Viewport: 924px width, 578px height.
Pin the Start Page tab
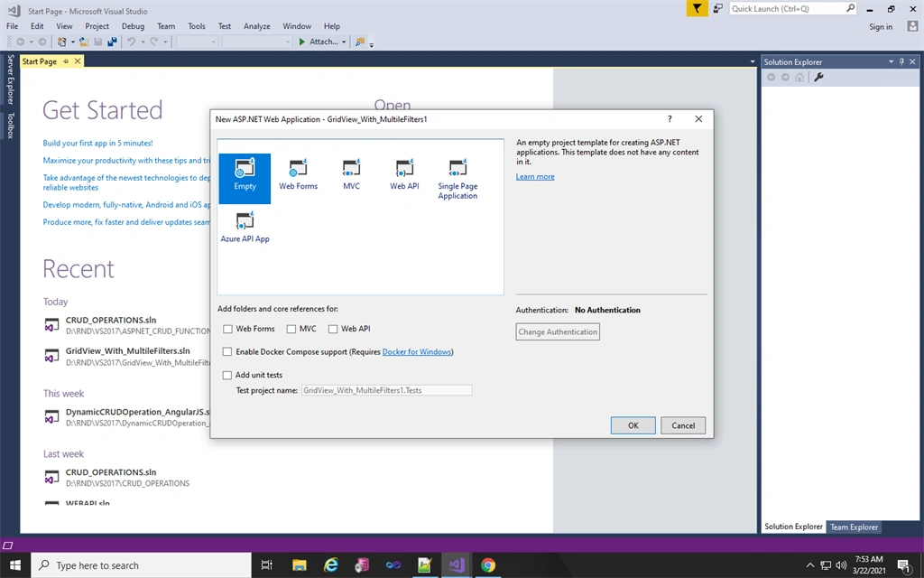point(65,61)
